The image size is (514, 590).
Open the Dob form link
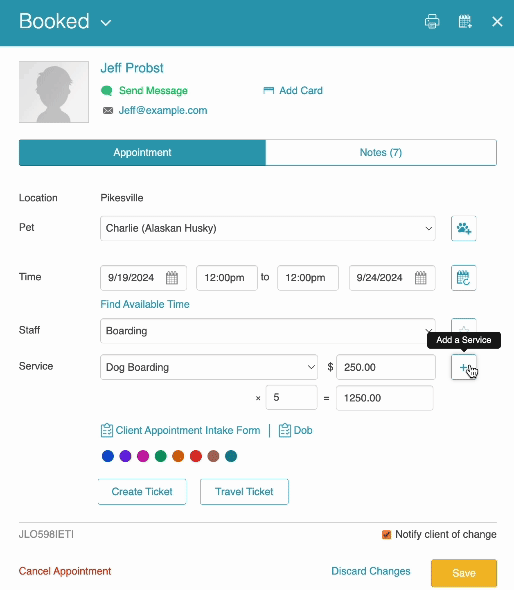tap(303, 430)
